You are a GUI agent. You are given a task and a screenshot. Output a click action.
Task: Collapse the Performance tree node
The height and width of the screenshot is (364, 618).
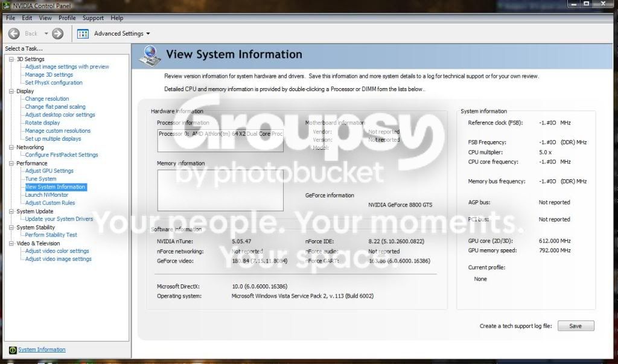click(11, 163)
